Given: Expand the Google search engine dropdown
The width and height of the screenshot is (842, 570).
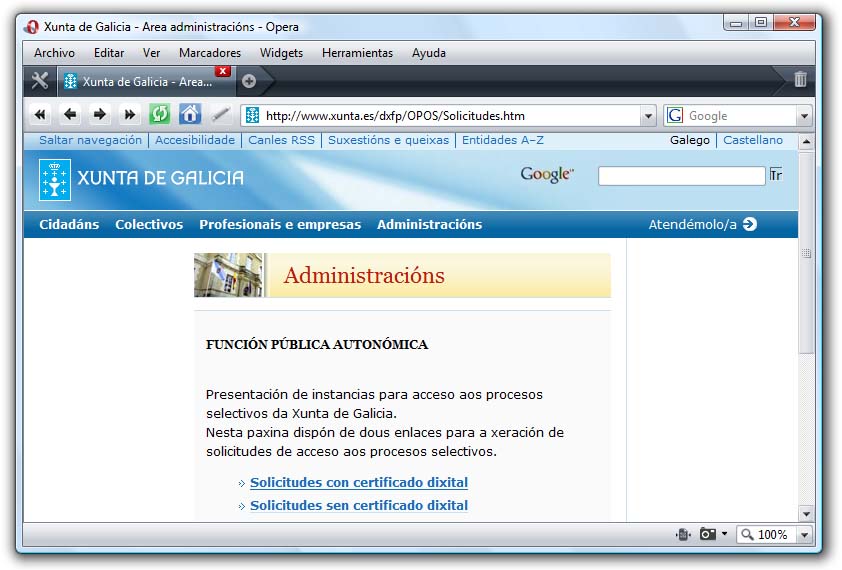Looking at the screenshot, I should click(x=804, y=116).
